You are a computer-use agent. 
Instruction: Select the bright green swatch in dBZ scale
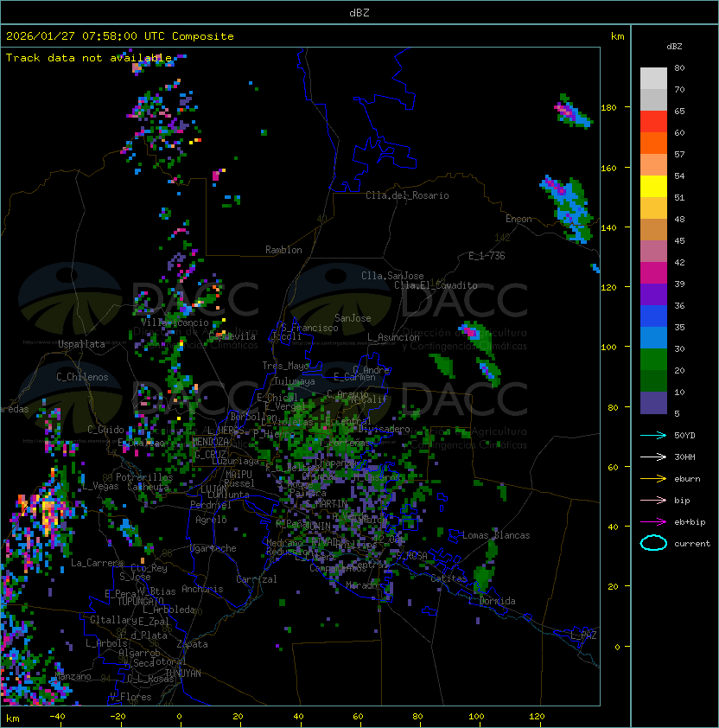click(653, 360)
